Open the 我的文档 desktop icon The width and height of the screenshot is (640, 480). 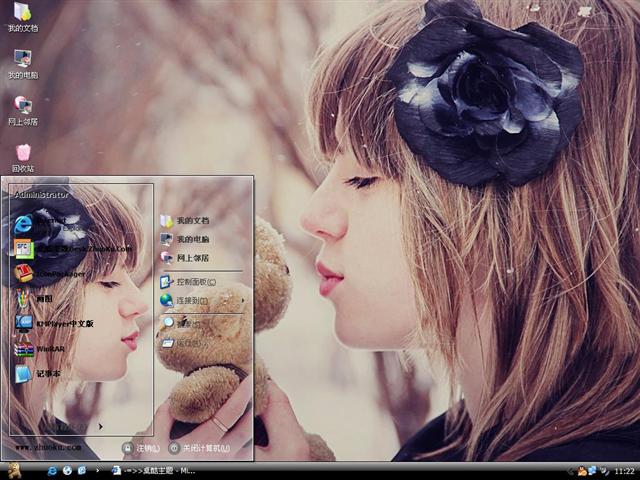pyautogui.click(x=23, y=17)
